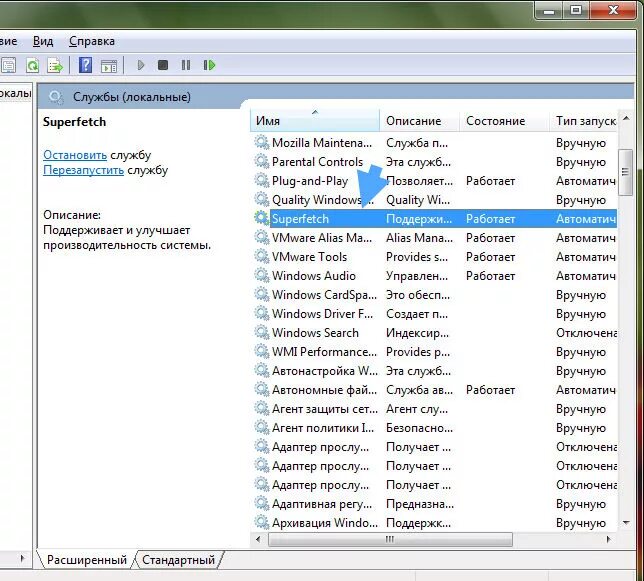Click the scroll-up arrow of services list

pos(626,118)
